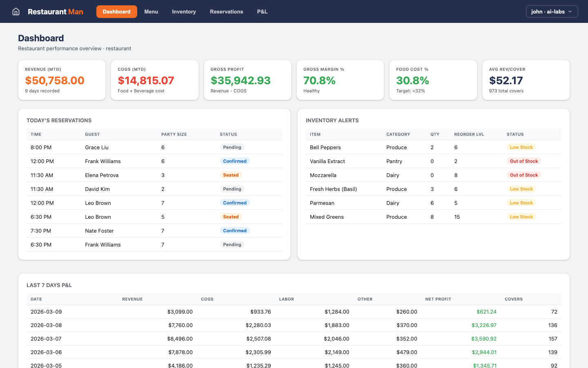
Task: Click Bell Peppers' Low Stock badge
Action: [521, 147]
